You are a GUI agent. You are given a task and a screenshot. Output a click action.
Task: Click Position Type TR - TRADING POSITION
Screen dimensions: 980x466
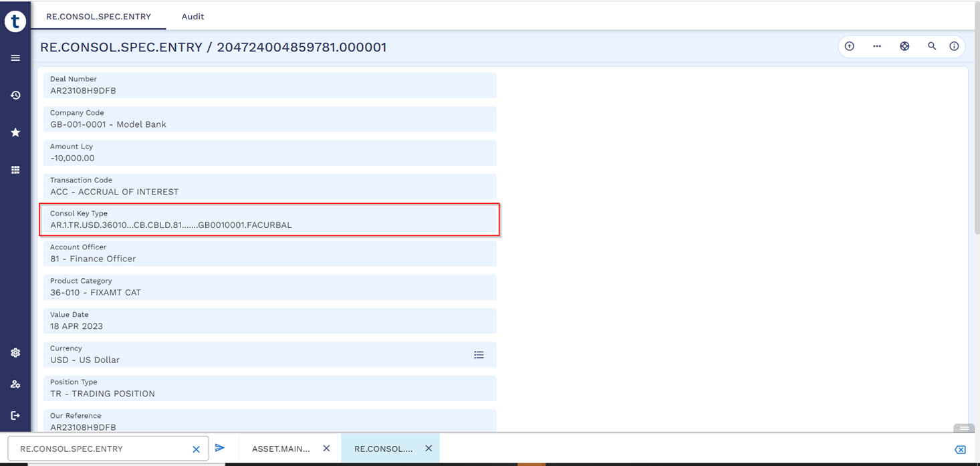tap(102, 394)
